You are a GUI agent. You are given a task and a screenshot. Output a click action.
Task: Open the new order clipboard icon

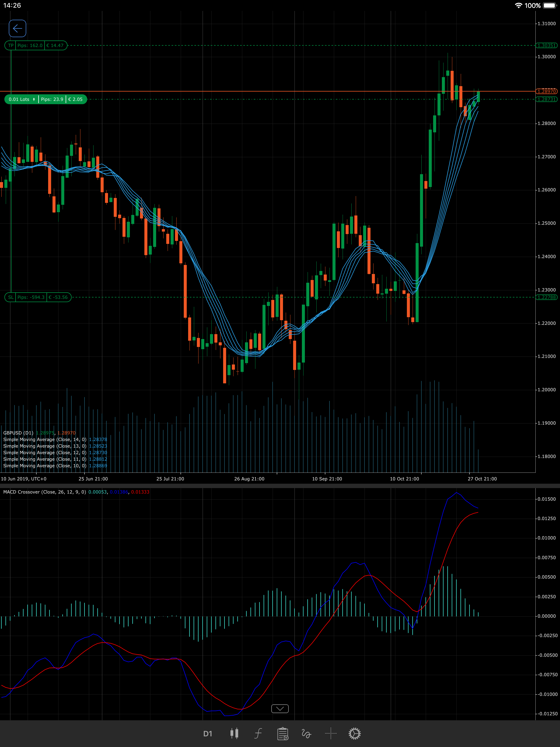pos(283,734)
